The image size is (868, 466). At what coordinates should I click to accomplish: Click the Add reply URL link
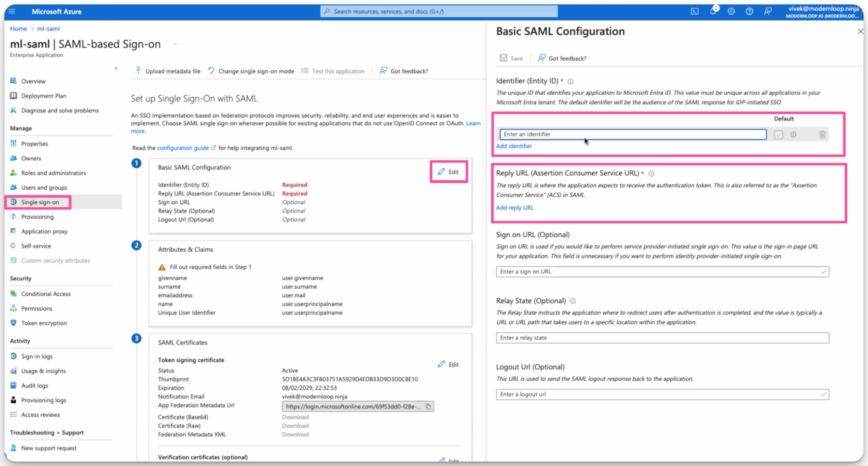tap(515, 208)
